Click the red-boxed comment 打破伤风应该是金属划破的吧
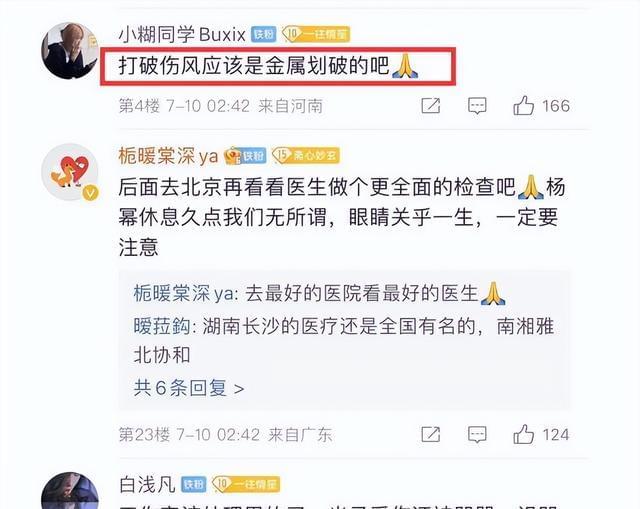Viewport: 640px width, 509px height. (278, 66)
